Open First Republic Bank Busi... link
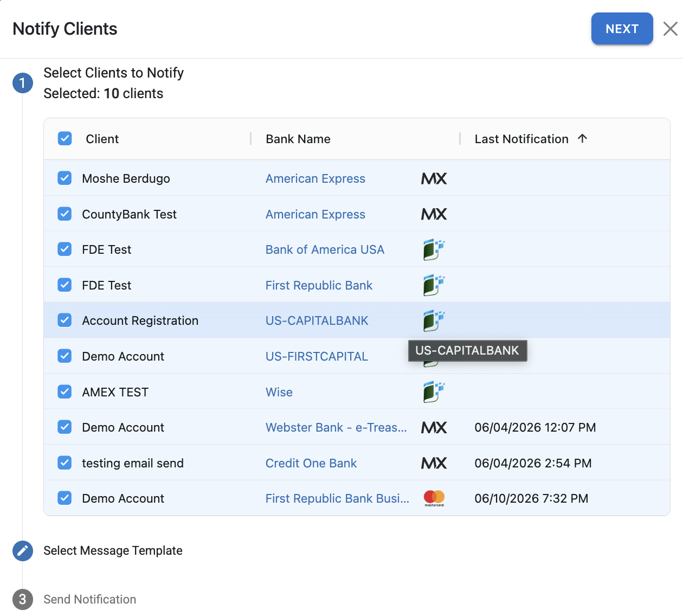 pyautogui.click(x=337, y=498)
